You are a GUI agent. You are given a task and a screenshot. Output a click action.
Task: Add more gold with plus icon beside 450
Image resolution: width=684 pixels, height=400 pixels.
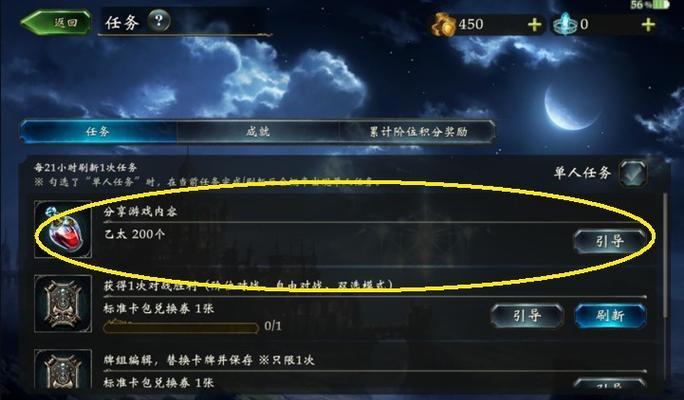click(x=534, y=25)
